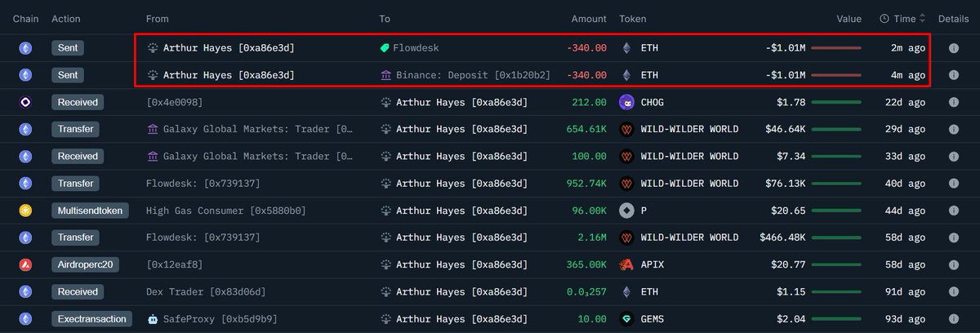
Task: Click the green Flowdesk tag icon
Action: click(x=385, y=48)
